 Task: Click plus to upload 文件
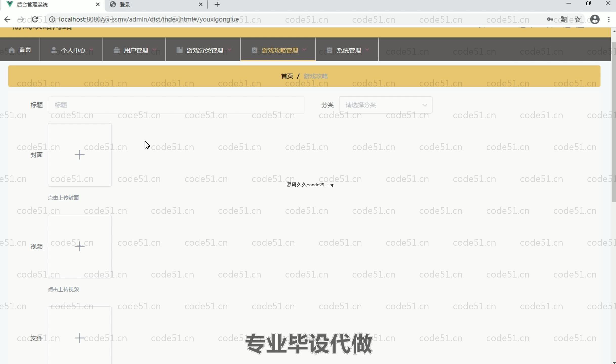tap(80, 338)
